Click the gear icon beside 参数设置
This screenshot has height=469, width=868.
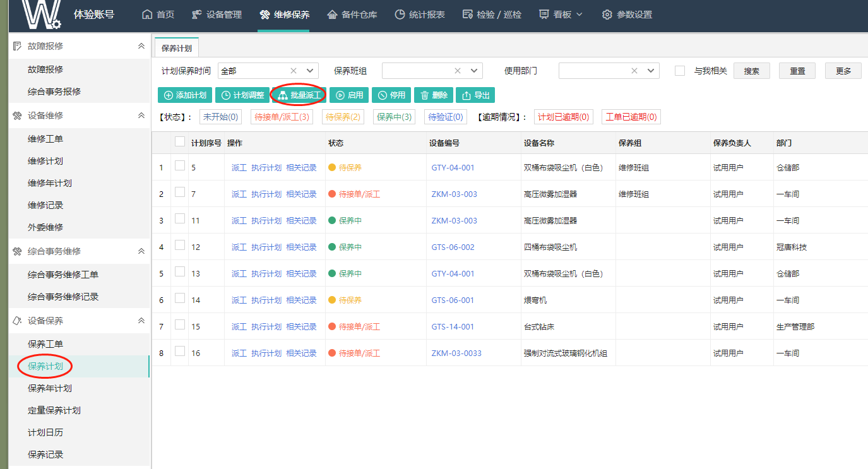pos(607,15)
